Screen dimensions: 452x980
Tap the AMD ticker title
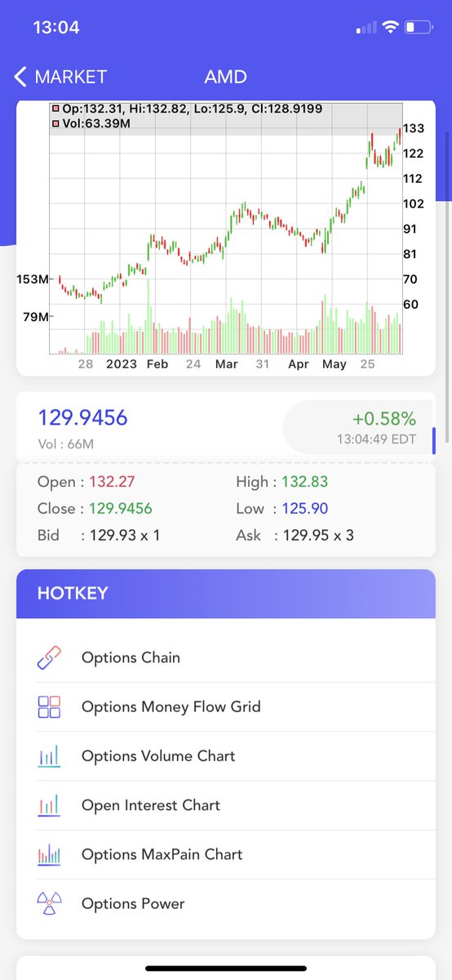tap(226, 77)
